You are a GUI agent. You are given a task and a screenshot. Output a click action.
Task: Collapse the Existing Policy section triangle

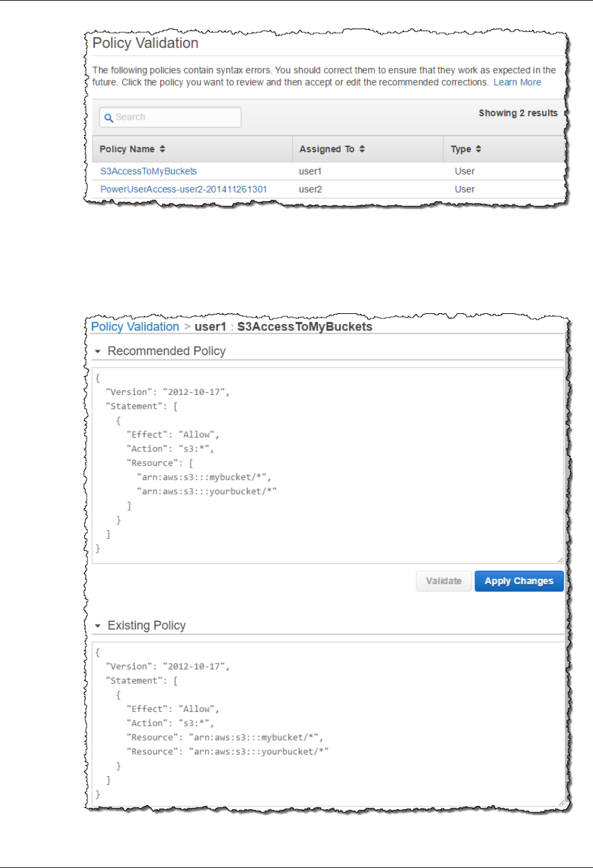click(98, 626)
